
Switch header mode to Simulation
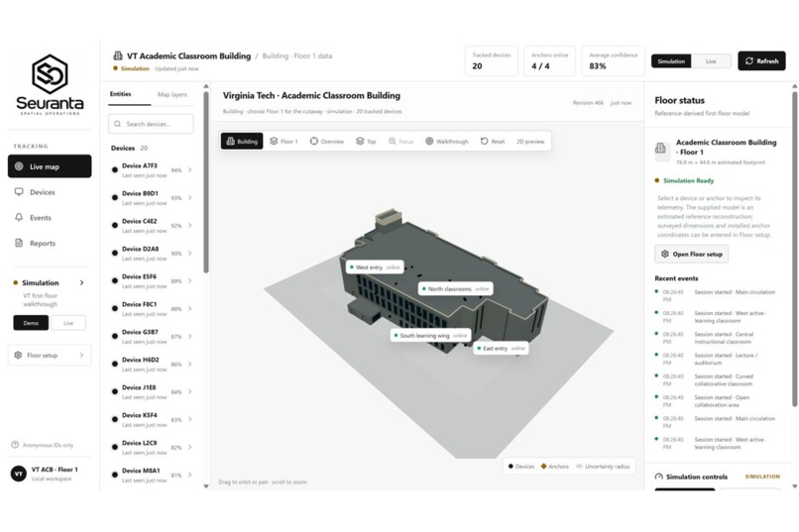(x=671, y=61)
